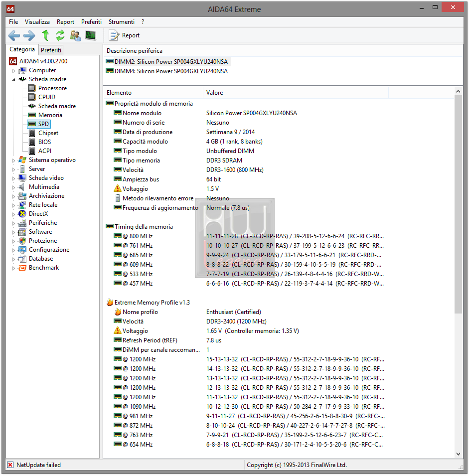The height and width of the screenshot is (476, 470).
Task: Select the Capacità modulo row
Action: (246, 142)
